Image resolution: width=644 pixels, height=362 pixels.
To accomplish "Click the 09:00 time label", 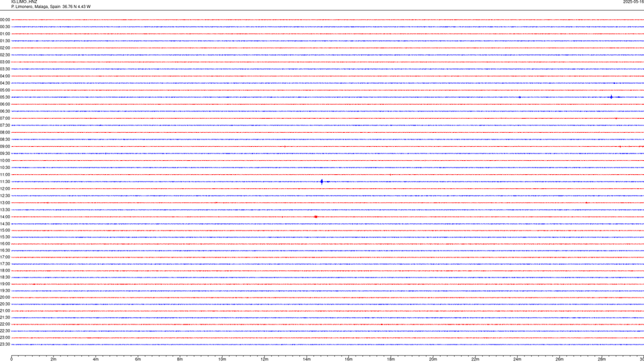I will pyautogui.click(x=5, y=147).
